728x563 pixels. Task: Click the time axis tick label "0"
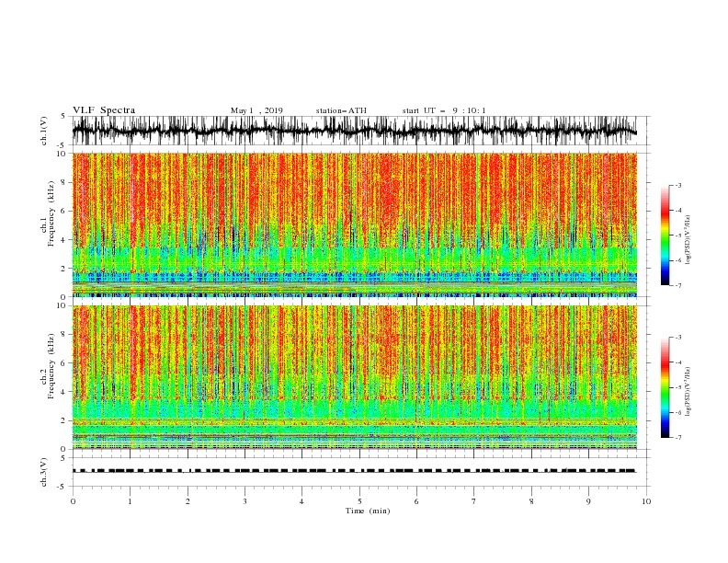[73, 501]
